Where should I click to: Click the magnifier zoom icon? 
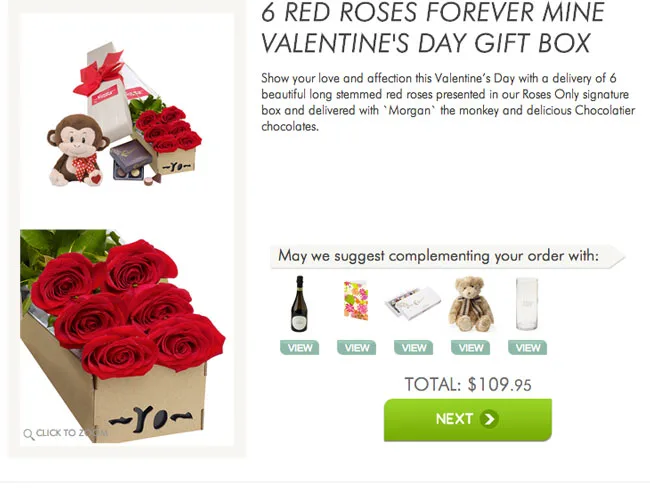(x=28, y=434)
